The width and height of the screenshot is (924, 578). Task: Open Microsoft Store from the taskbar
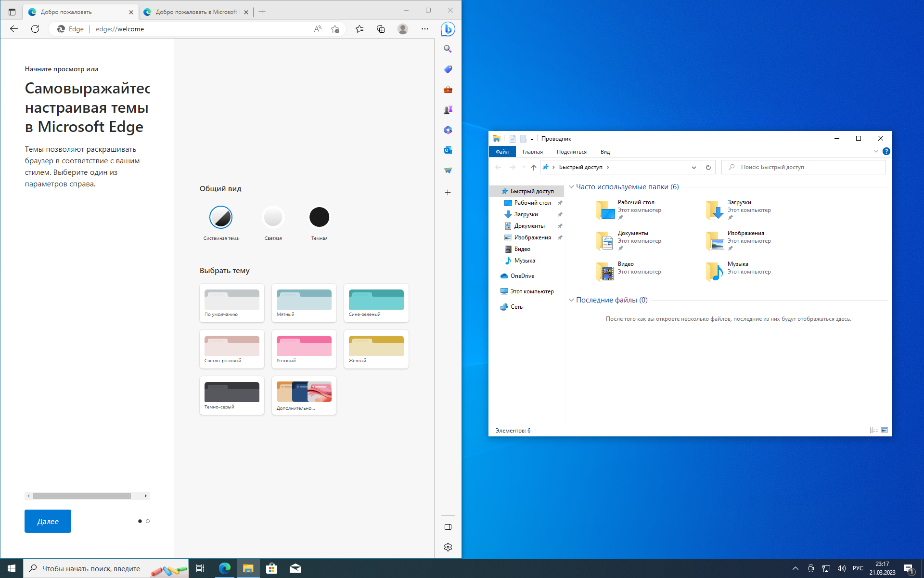click(x=271, y=568)
